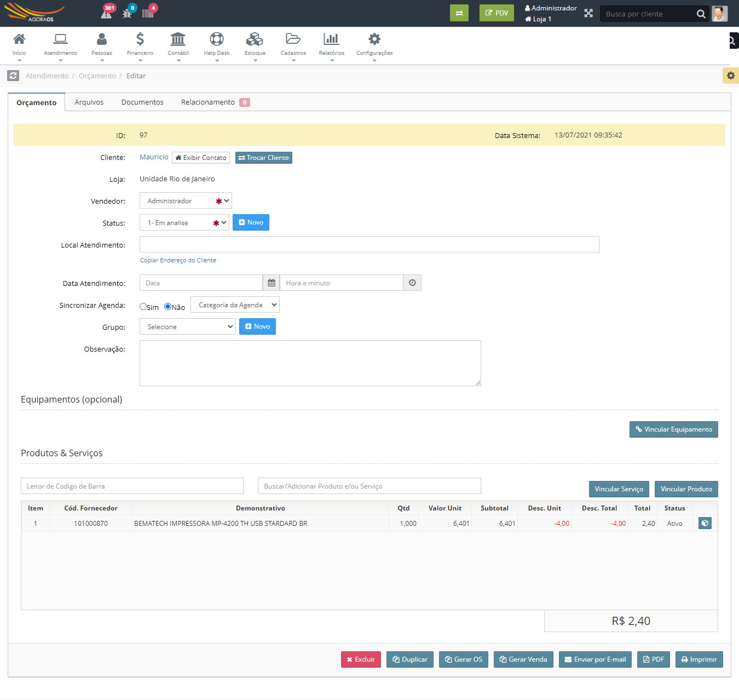739x700 pixels.
Task: Open the user avatar in top bar
Action: point(720,14)
